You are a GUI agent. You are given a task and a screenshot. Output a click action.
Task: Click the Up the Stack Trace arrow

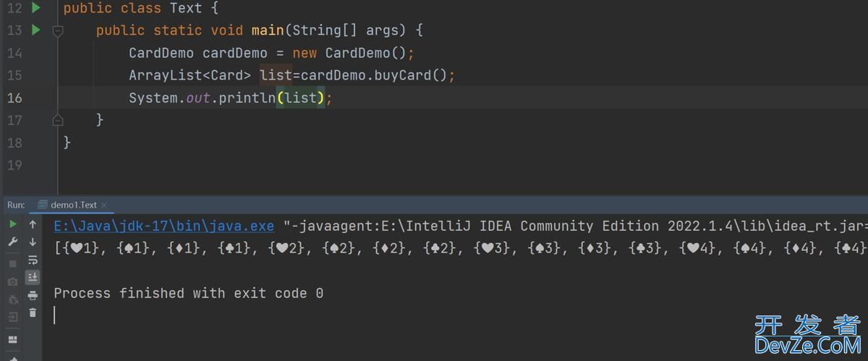(33, 224)
